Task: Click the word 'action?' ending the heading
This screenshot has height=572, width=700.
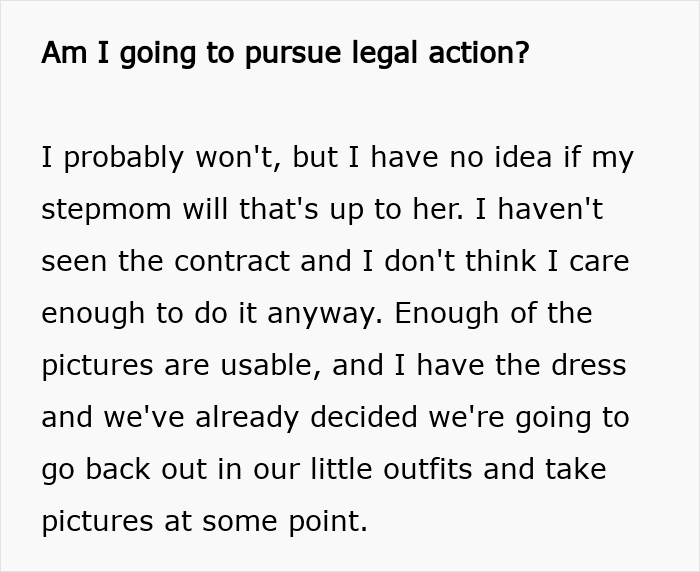Action: (x=479, y=52)
